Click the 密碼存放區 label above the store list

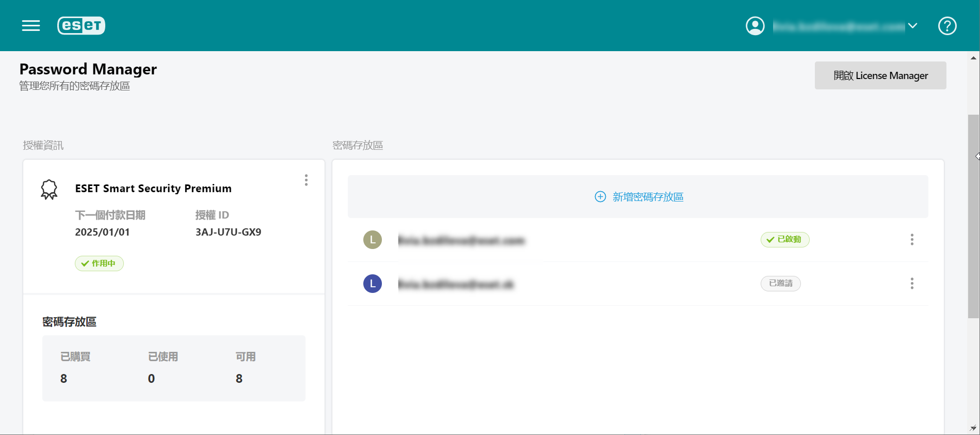(358, 146)
